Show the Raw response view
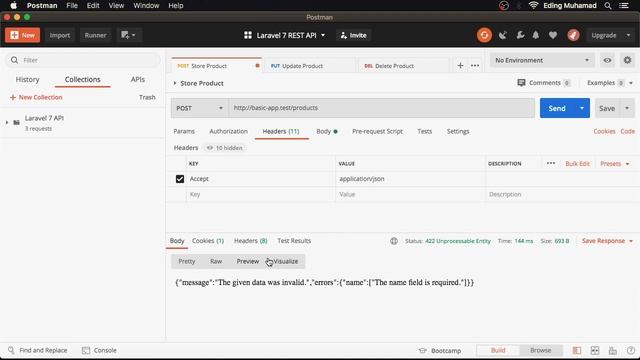This screenshot has width=640, height=360. pos(216,261)
